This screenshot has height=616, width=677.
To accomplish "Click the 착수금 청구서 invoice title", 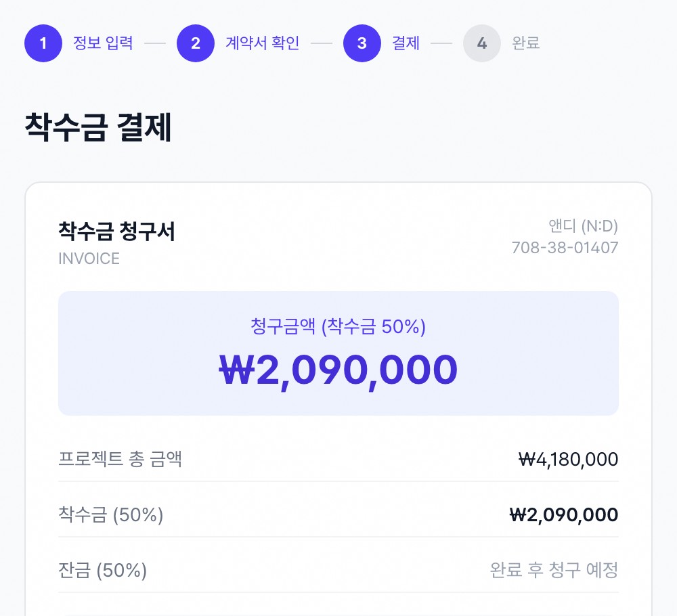I will tap(116, 232).
